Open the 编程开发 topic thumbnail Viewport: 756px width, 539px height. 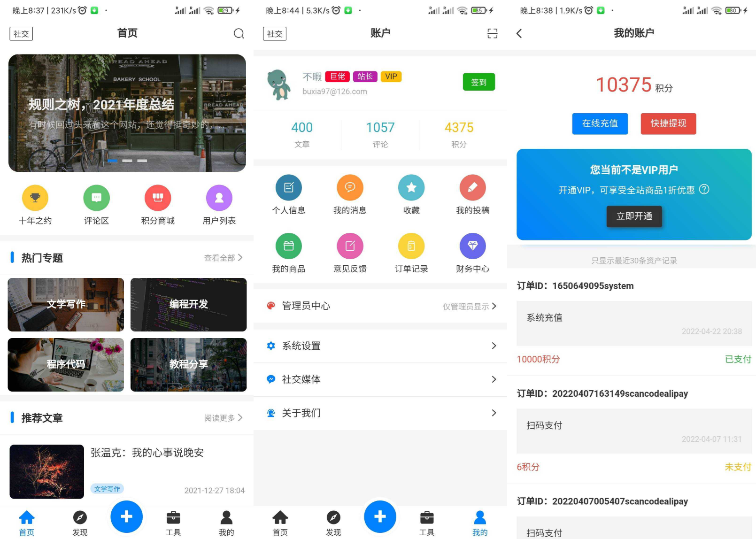coord(188,304)
